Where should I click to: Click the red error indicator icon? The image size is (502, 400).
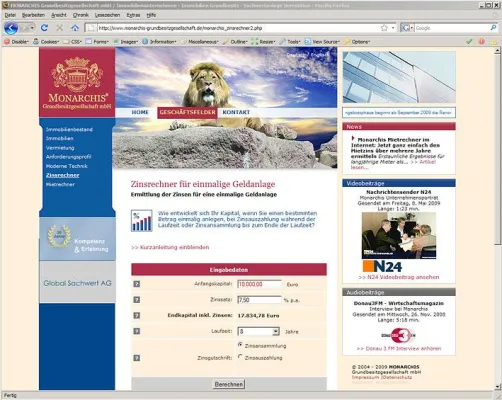click(x=482, y=42)
